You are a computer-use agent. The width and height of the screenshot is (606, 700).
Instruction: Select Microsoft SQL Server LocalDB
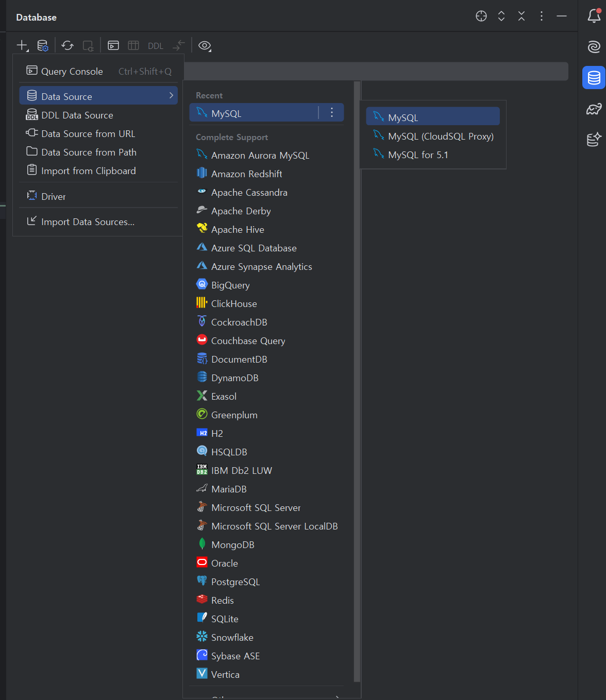tap(266, 526)
